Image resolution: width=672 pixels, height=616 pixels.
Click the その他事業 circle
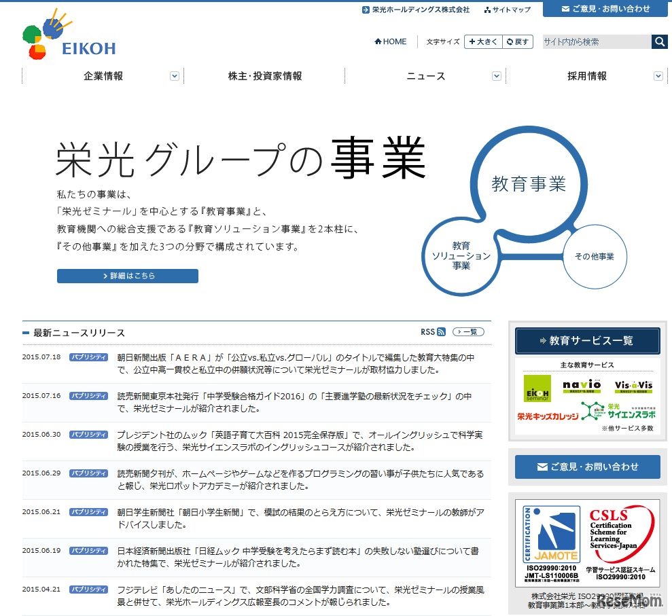pos(595,256)
